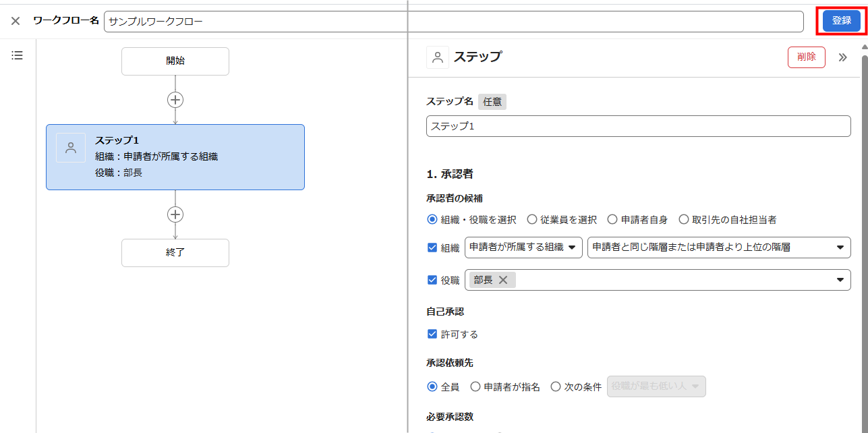
Task: Open the list outline icon in sidebar
Action: pos(18,55)
